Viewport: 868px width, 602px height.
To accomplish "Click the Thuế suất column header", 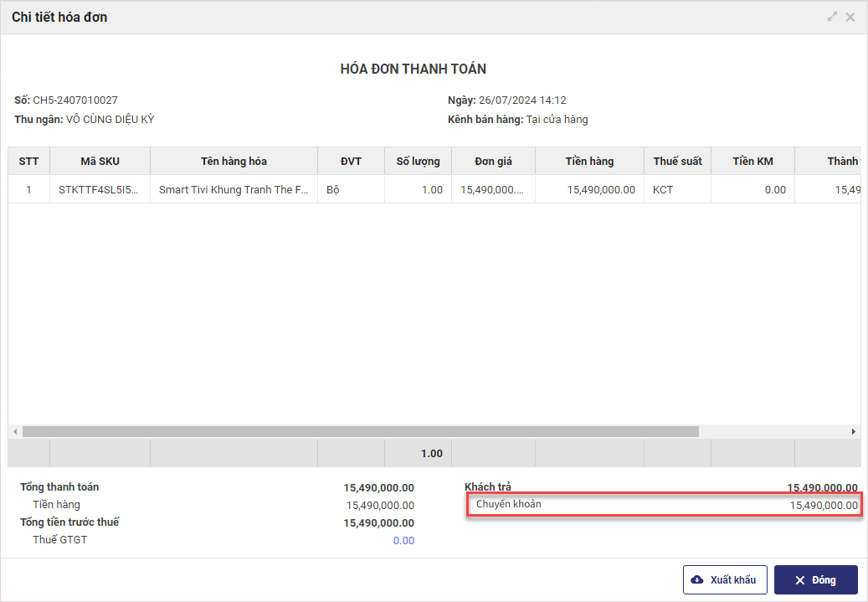I will tap(677, 162).
